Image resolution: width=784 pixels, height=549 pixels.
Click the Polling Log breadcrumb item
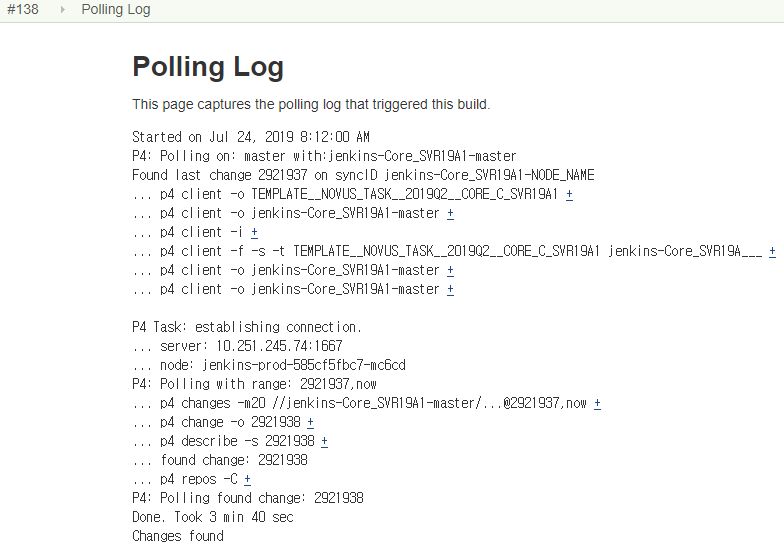116,10
